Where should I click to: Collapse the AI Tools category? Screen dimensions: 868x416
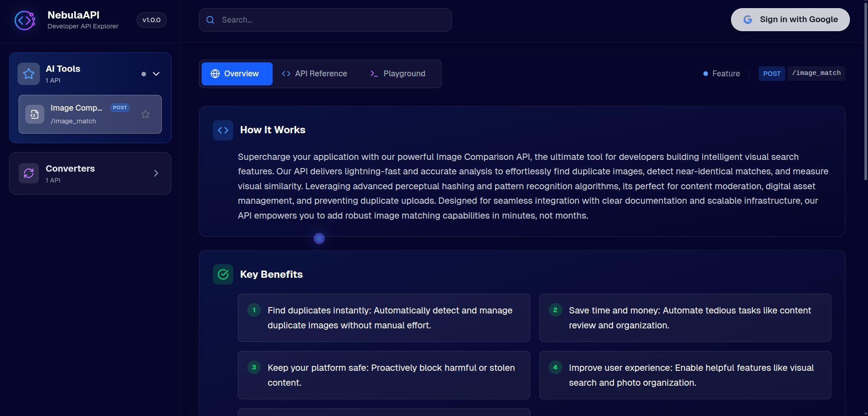pos(156,74)
